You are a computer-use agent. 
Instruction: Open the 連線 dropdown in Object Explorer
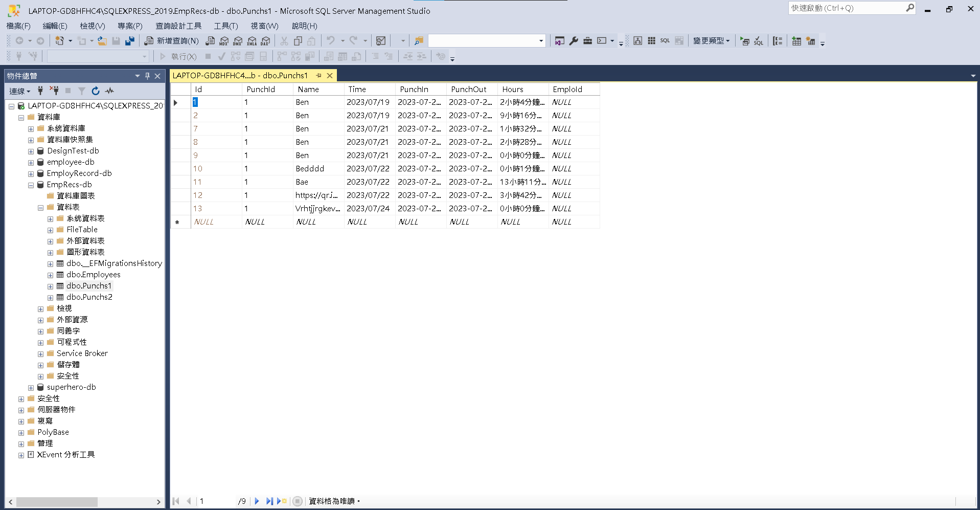tap(19, 91)
